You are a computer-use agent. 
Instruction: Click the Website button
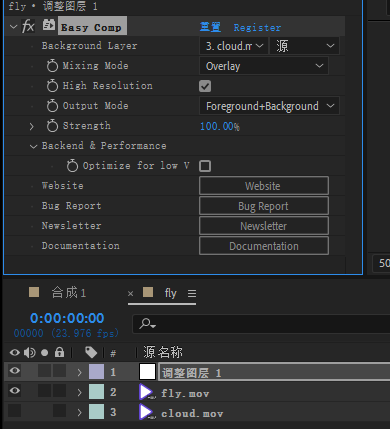[x=264, y=186]
